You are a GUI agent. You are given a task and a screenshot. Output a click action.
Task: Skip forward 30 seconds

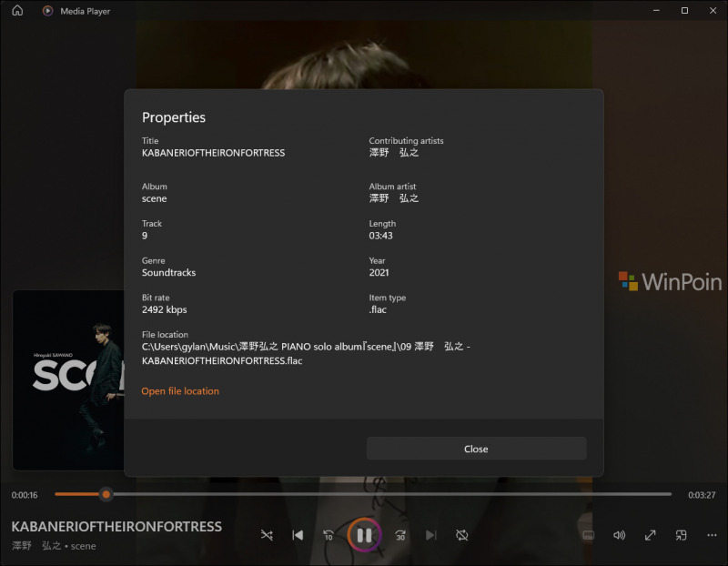click(x=399, y=535)
